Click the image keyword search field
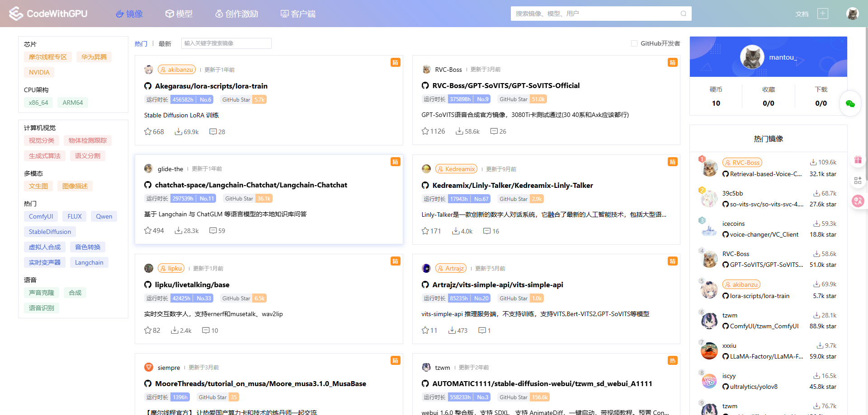 pyautogui.click(x=226, y=43)
